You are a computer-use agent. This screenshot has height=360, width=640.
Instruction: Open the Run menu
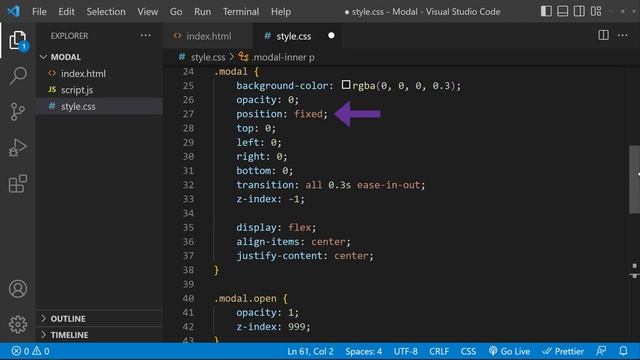pyautogui.click(x=202, y=11)
